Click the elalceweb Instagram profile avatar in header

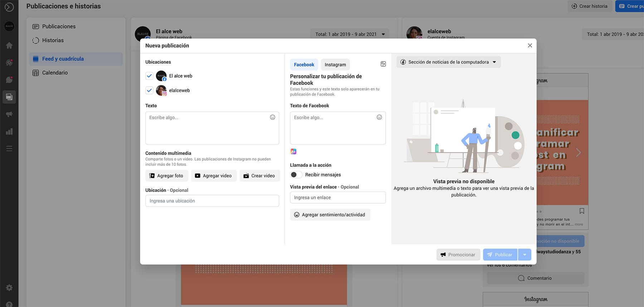click(414, 33)
